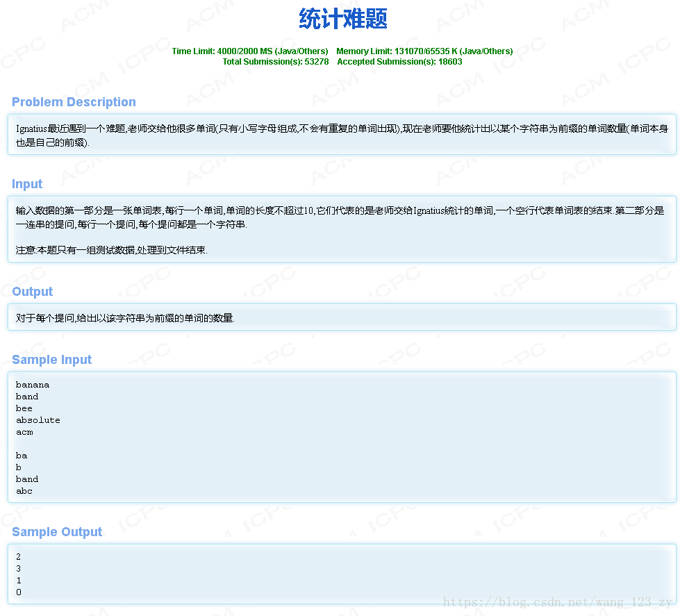This screenshot has width=680, height=616.
Task: Click the single-letter sample query b
Action: 18,467
